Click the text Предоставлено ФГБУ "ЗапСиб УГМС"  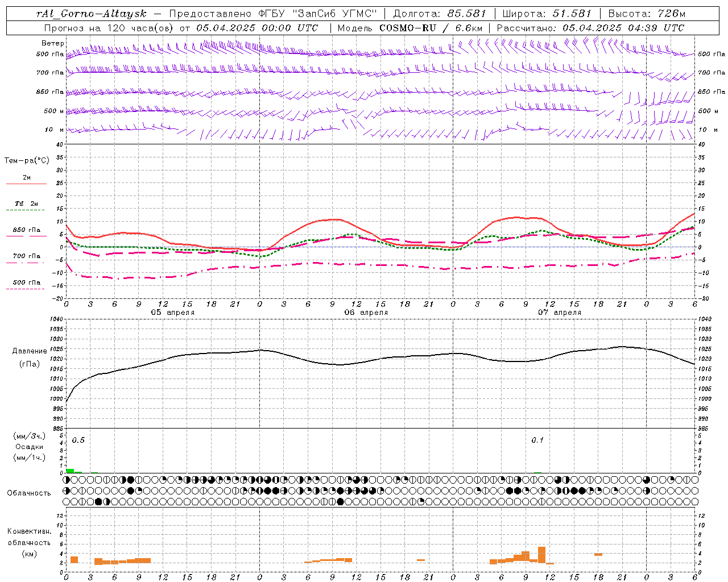pyautogui.click(x=273, y=14)
